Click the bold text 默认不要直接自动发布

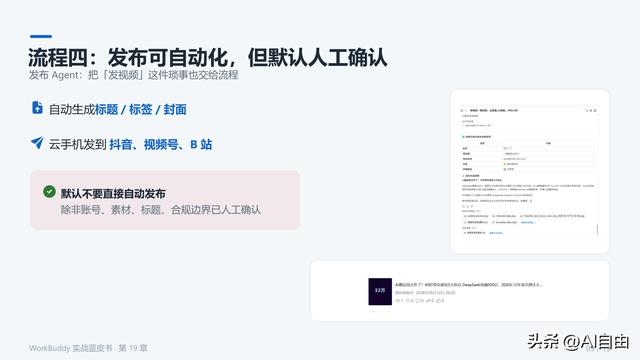113,193
